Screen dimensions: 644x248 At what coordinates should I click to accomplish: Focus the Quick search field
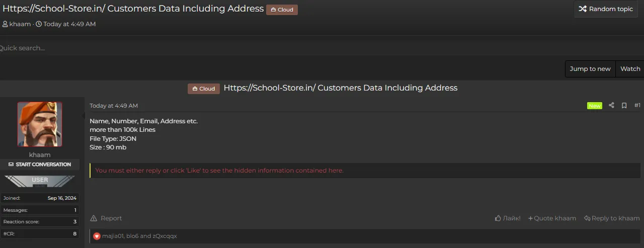pos(101,48)
